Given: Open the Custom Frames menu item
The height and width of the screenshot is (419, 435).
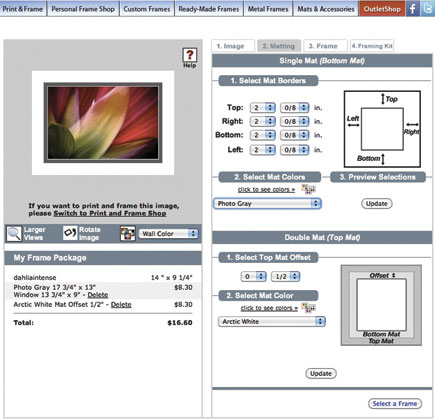Looking at the screenshot, I should pos(147,9).
